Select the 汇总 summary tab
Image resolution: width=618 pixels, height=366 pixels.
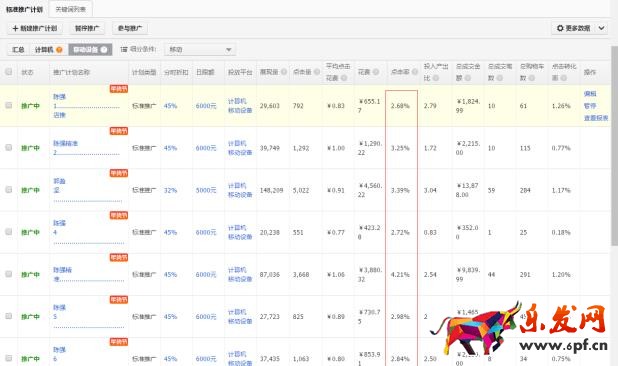(x=18, y=50)
